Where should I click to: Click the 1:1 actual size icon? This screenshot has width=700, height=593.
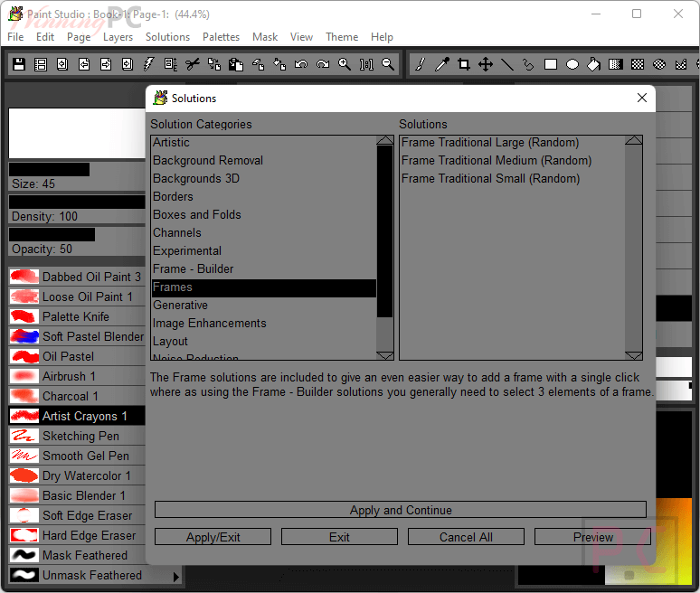coord(366,65)
